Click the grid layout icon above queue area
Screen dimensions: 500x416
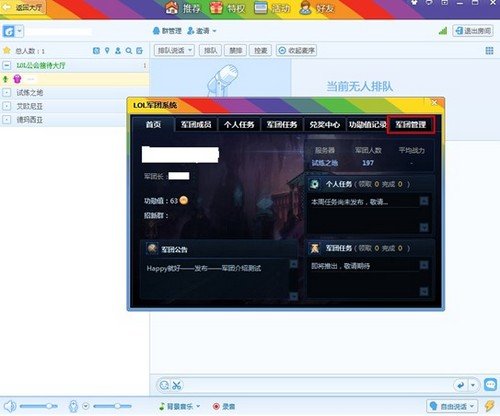click(x=489, y=50)
